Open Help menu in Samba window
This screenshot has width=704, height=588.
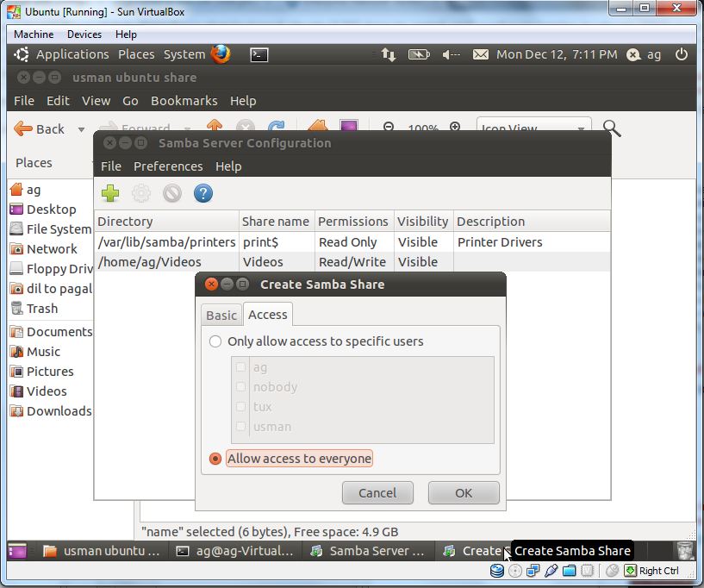point(228,166)
